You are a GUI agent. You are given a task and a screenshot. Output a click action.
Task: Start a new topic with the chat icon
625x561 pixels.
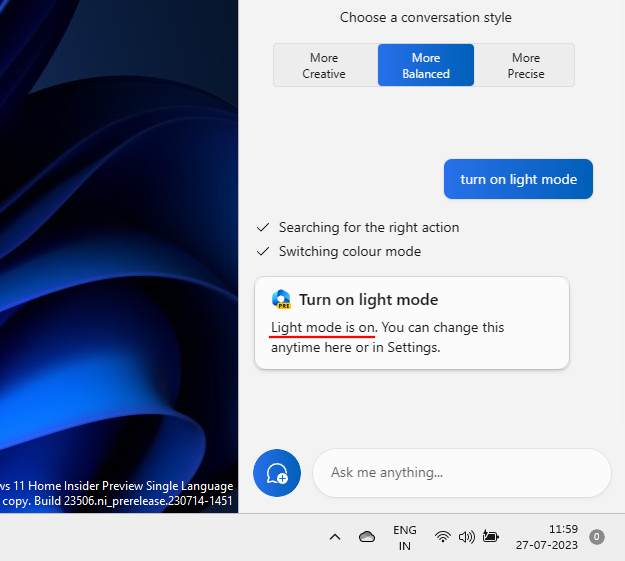[277, 473]
